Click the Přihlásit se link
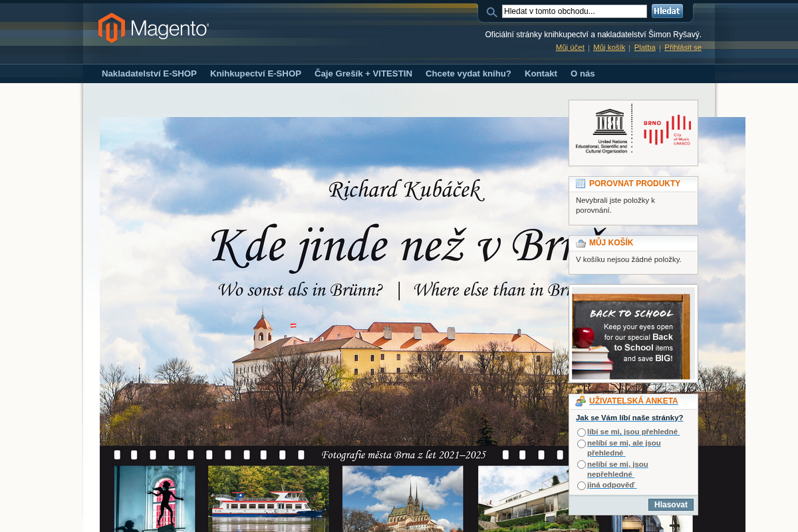Screen dimensions: 798x532 (683, 47)
